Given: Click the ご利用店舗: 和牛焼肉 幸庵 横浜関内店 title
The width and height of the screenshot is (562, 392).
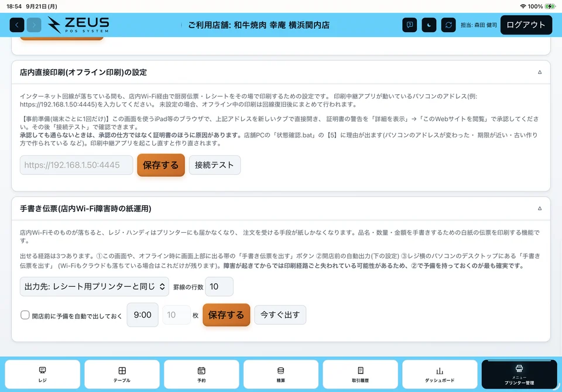Looking at the screenshot, I should click(259, 25).
